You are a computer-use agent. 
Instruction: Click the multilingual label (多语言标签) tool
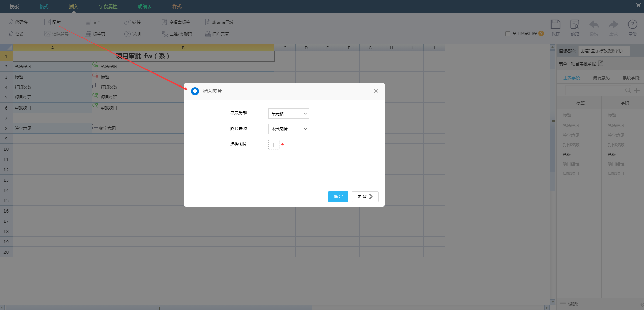[176, 22]
